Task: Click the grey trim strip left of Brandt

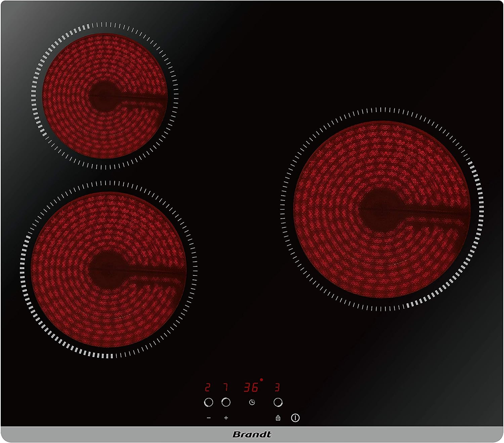Action: point(111,435)
